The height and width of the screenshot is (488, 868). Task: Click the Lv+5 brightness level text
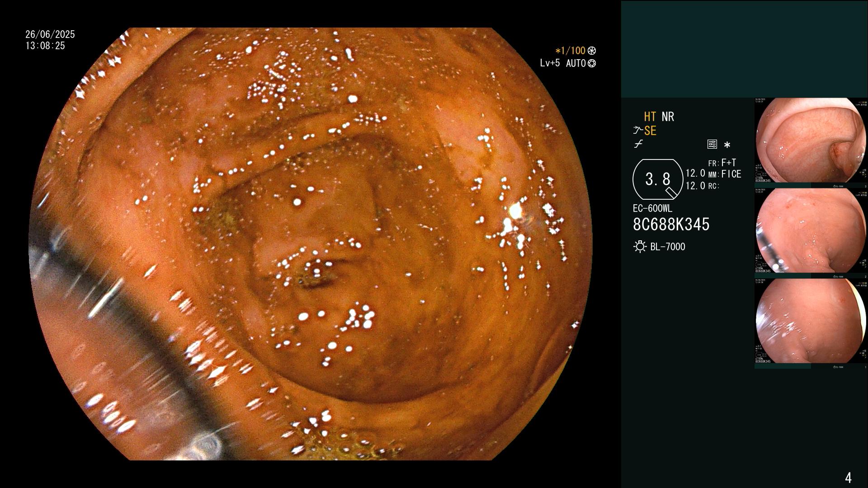[550, 63]
